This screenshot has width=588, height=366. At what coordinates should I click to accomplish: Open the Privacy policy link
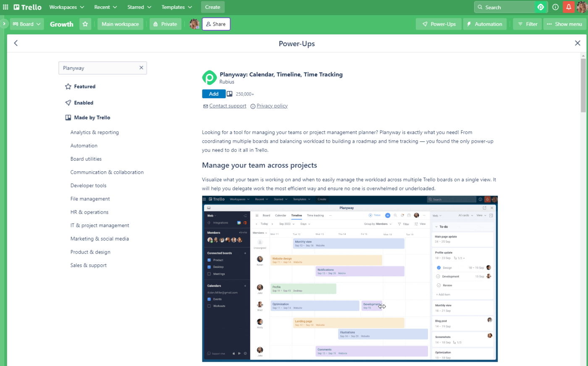(x=272, y=105)
